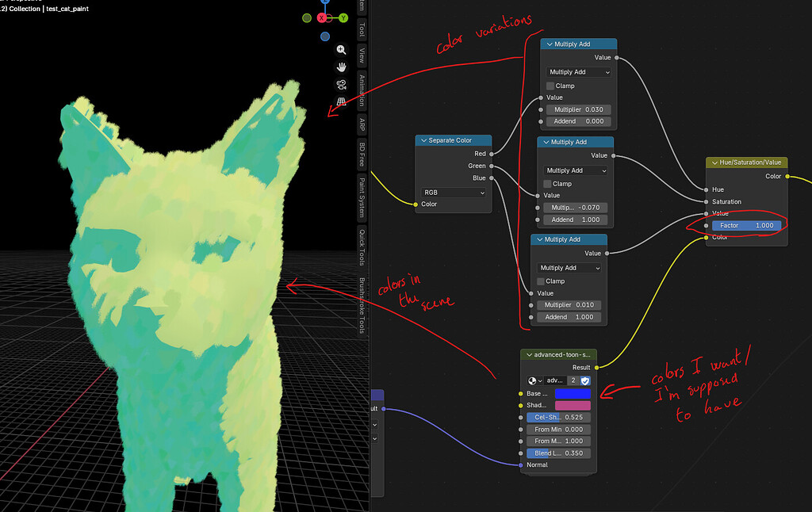The image size is (812, 512).
Task: Collapse the middle Multiply Add node feeding Saturation
Action: click(x=546, y=142)
